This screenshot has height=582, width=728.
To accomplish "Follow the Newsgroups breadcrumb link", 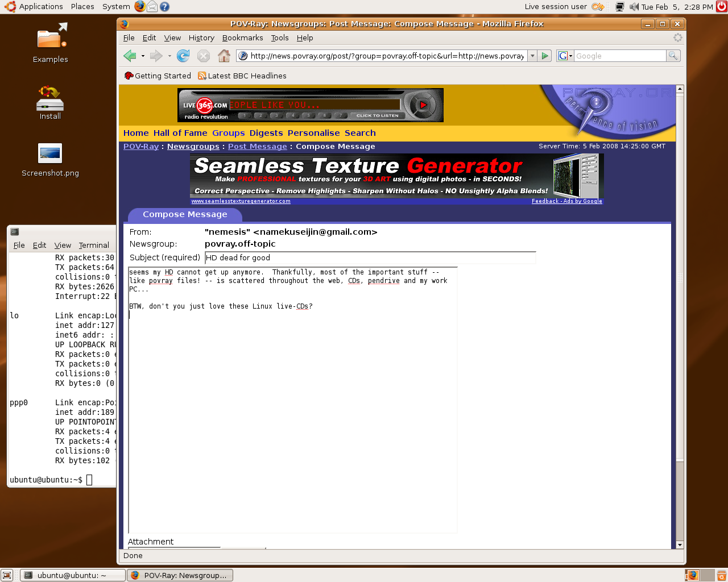I will 193,146.
